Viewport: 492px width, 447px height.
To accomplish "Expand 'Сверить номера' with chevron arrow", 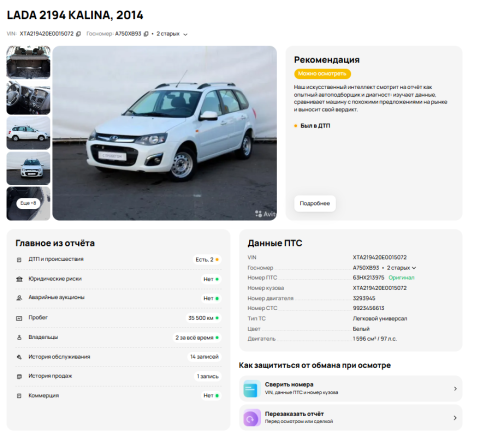I will (x=455, y=389).
